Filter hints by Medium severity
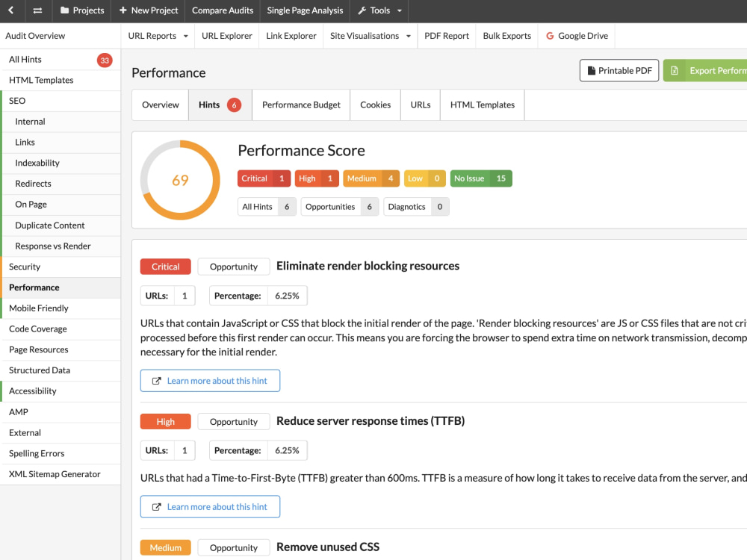The width and height of the screenshot is (747, 560). (371, 178)
